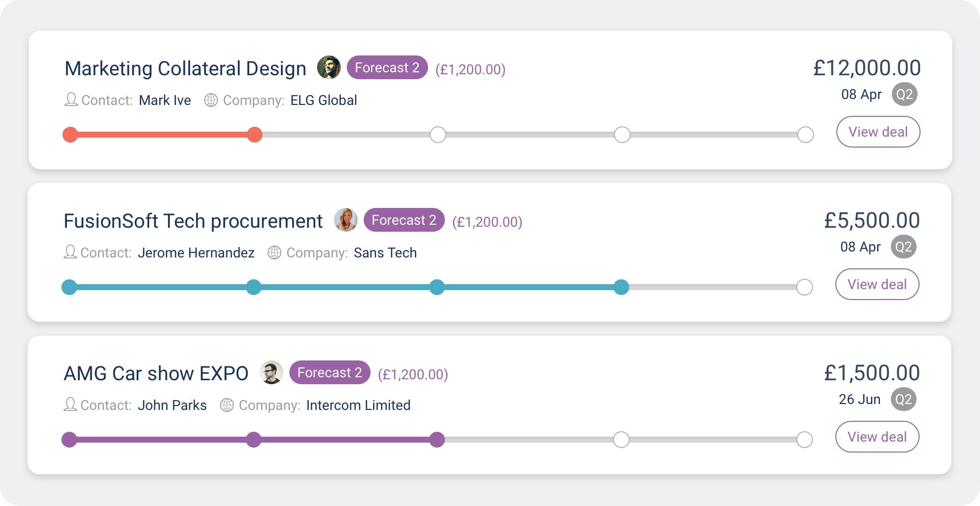The image size is (980, 506).
Task: Select third purple stage dot on AMG Car show pipeline
Action: (x=437, y=440)
